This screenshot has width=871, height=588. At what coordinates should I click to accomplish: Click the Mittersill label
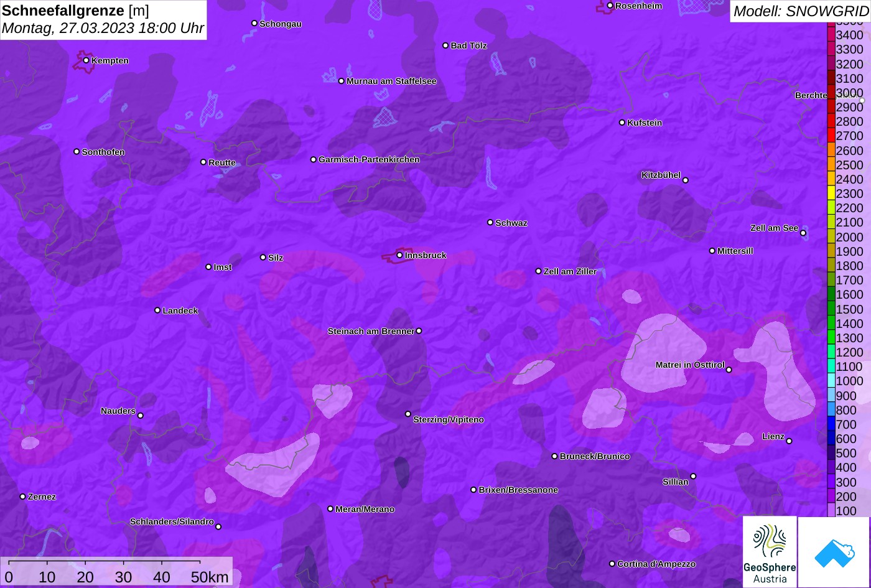tap(735, 251)
